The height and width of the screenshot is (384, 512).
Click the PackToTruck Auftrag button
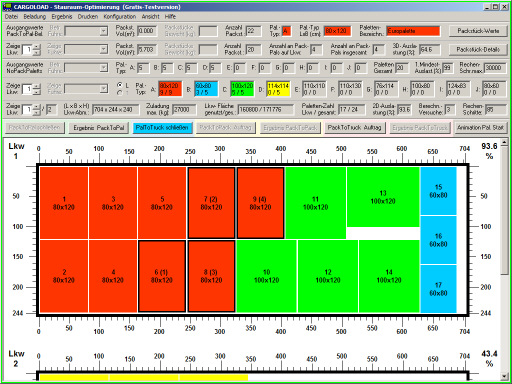[354, 128]
